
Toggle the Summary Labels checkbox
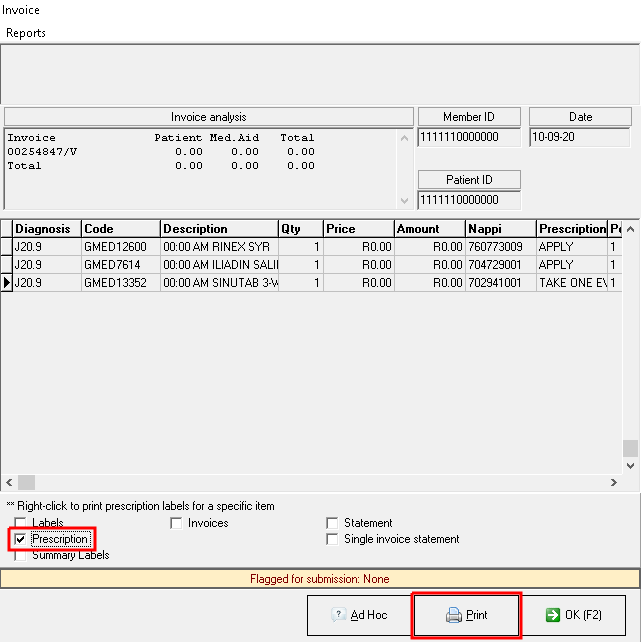21,555
